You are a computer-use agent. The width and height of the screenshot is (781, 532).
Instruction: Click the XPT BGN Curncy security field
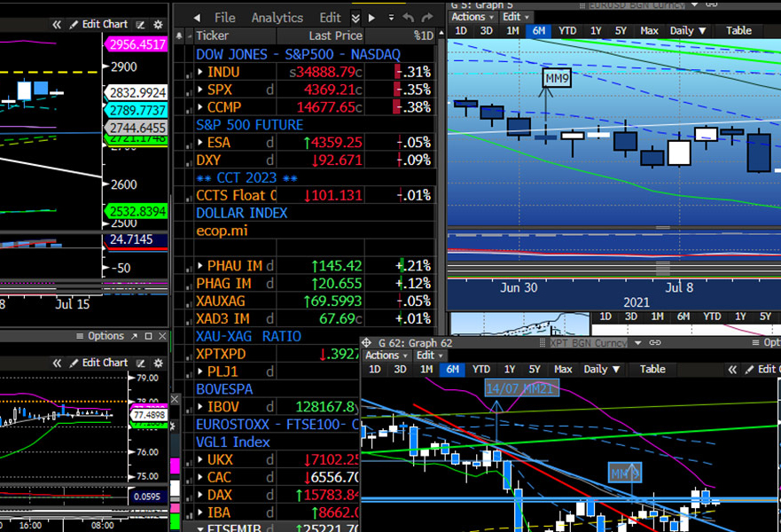click(x=588, y=343)
